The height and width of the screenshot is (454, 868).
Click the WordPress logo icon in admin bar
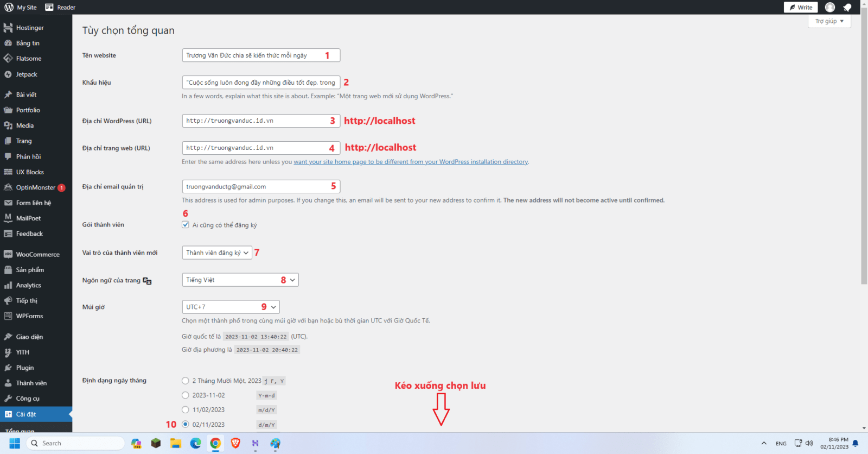[9, 7]
